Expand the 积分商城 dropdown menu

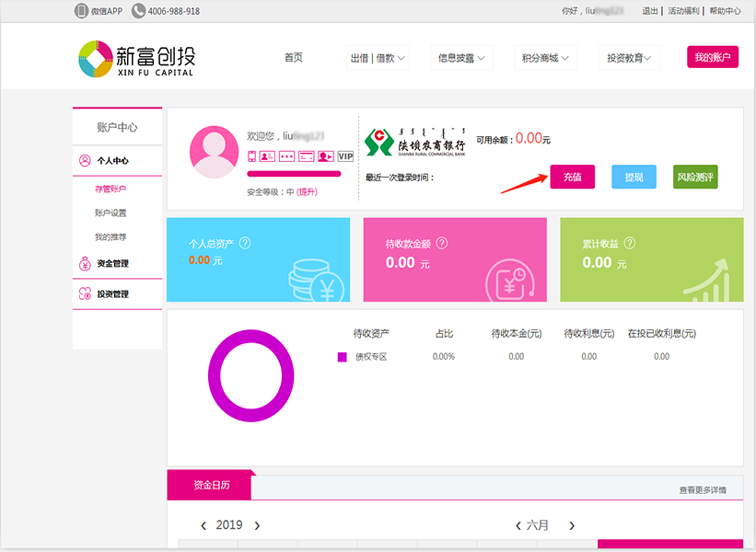[x=545, y=58]
